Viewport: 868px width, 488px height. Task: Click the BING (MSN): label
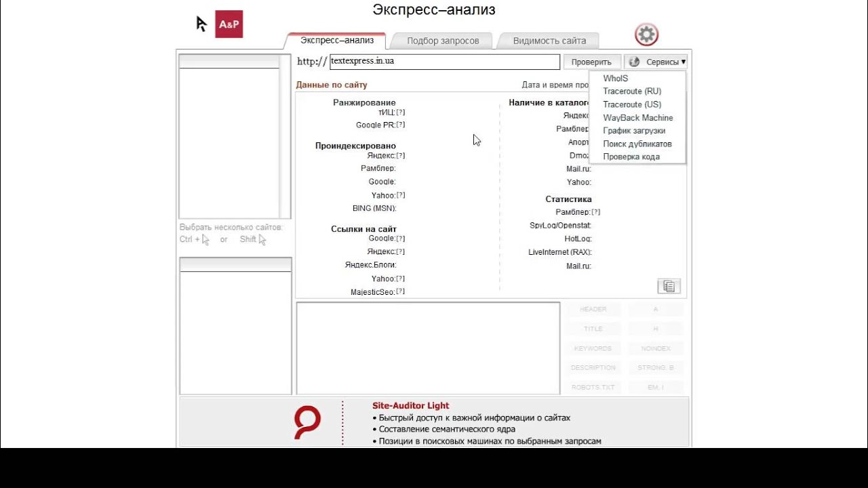pyautogui.click(x=374, y=209)
